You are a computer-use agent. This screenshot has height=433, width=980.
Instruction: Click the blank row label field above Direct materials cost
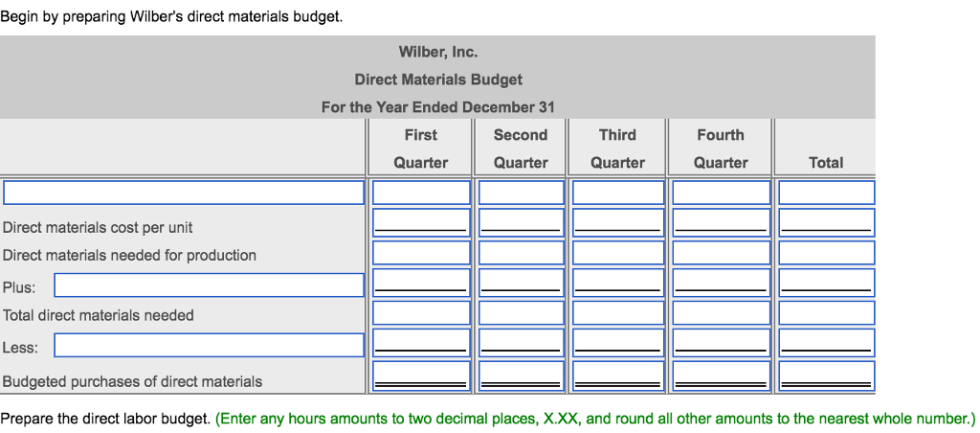184,193
